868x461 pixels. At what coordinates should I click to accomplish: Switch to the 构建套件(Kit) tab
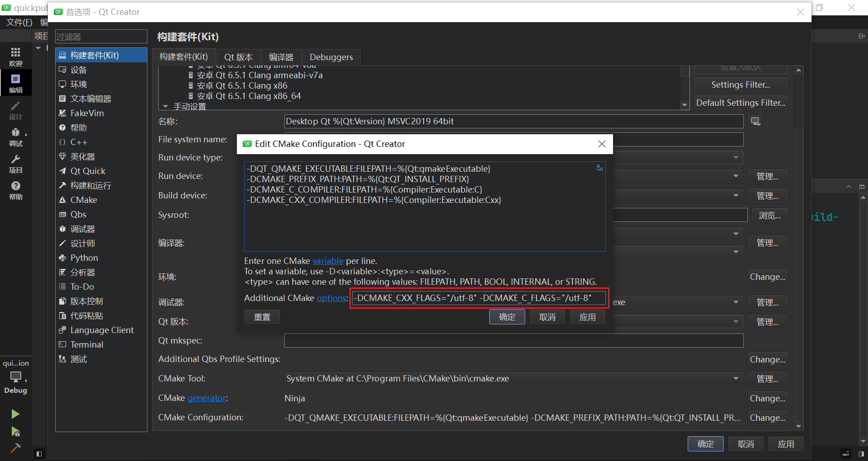pyautogui.click(x=184, y=56)
